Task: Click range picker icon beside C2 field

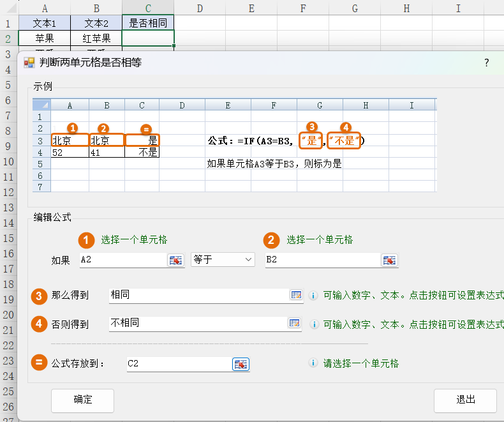Action: (241, 364)
